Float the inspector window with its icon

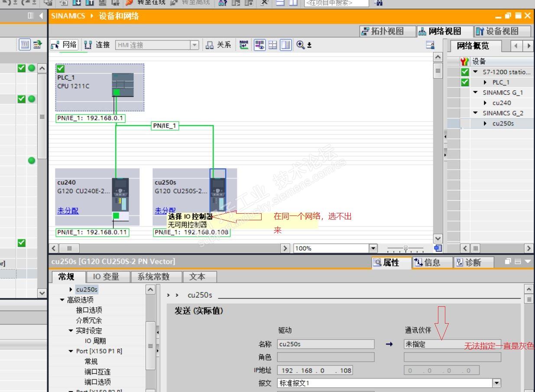coord(508,261)
